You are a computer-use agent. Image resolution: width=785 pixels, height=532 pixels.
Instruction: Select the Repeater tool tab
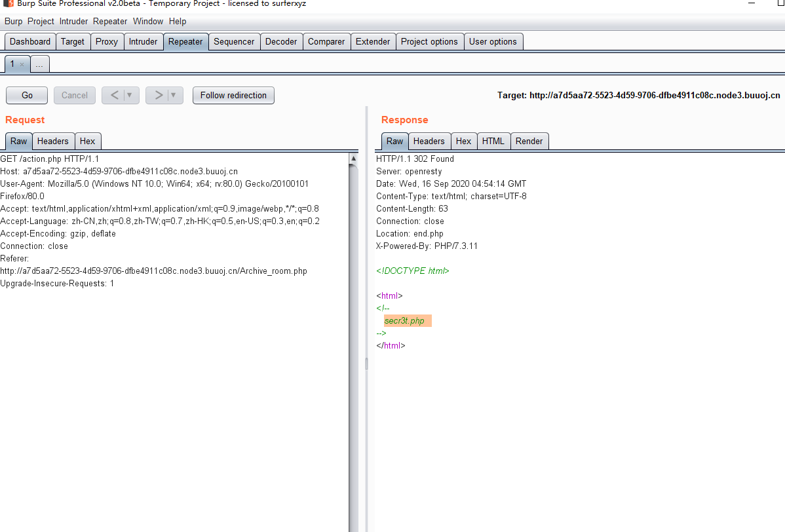(x=185, y=41)
